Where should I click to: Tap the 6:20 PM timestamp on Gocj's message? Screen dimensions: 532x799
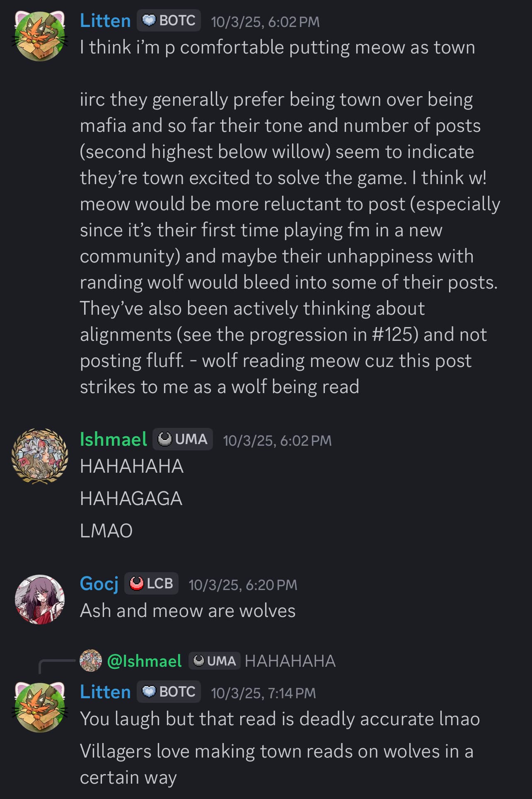243,585
